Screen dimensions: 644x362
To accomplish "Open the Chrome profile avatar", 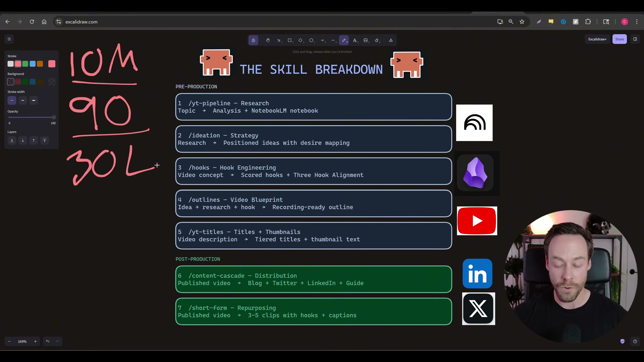I will click(x=625, y=22).
